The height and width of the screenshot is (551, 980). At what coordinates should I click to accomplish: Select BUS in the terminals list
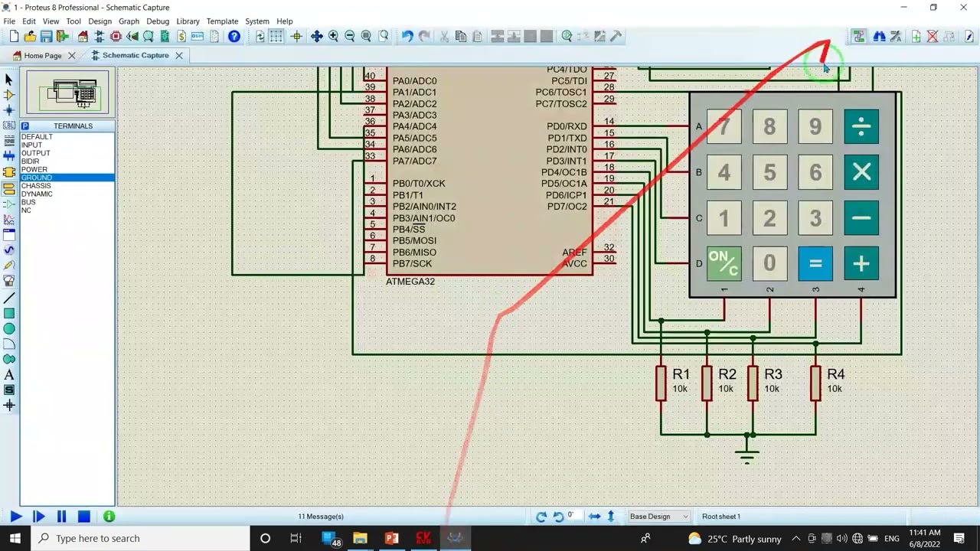28,202
